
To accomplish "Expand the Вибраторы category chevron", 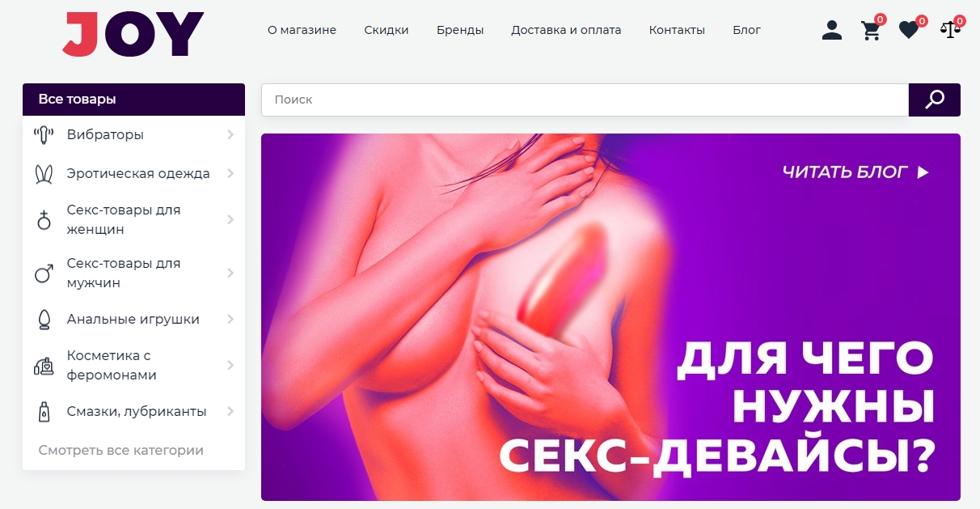I will (230, 135).
